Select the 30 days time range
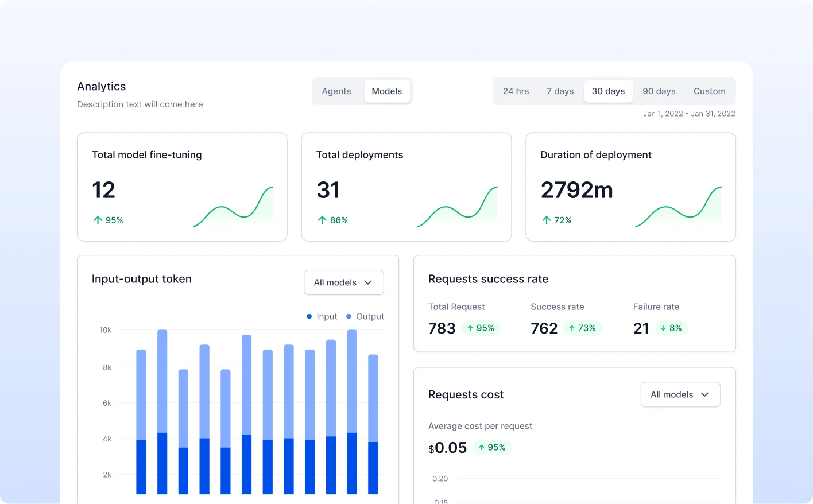Image resolution: width=813 pixels, height=504 pixels. 609,91
